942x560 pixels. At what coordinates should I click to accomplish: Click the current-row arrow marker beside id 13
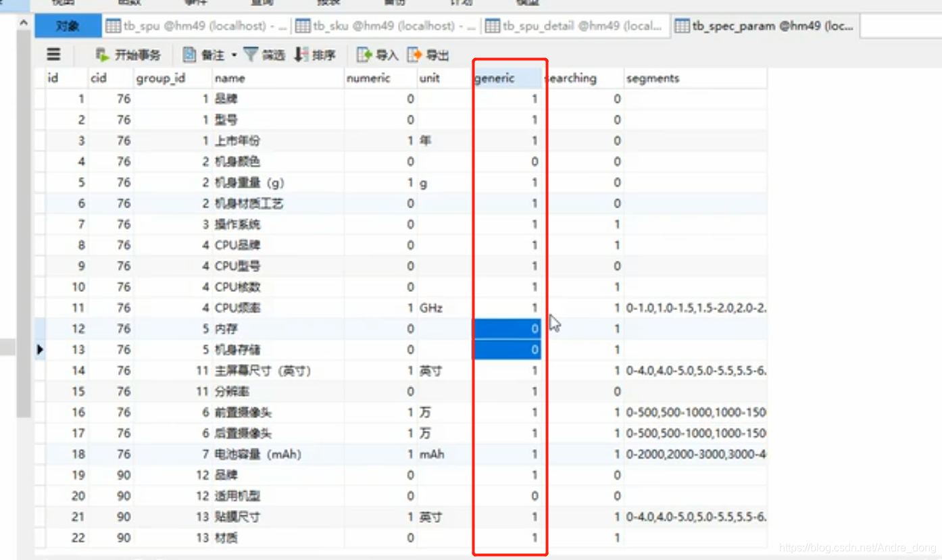tap(40, 349)
